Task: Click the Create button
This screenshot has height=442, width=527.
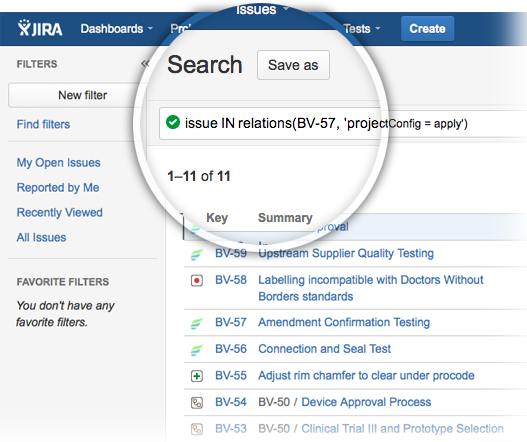Action: click(x=427, y=29)
